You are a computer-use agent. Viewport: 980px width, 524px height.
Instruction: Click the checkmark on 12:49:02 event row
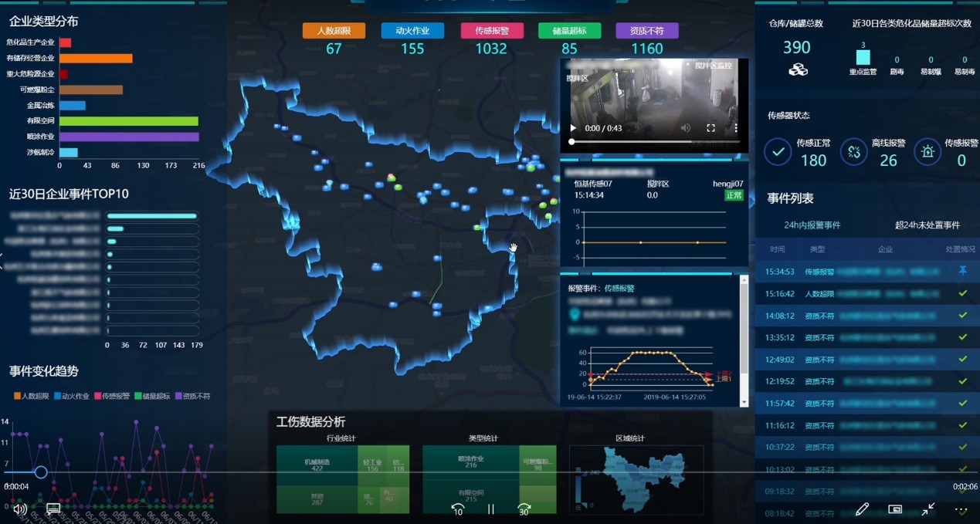pyautogui.click(x=962, y=359)
